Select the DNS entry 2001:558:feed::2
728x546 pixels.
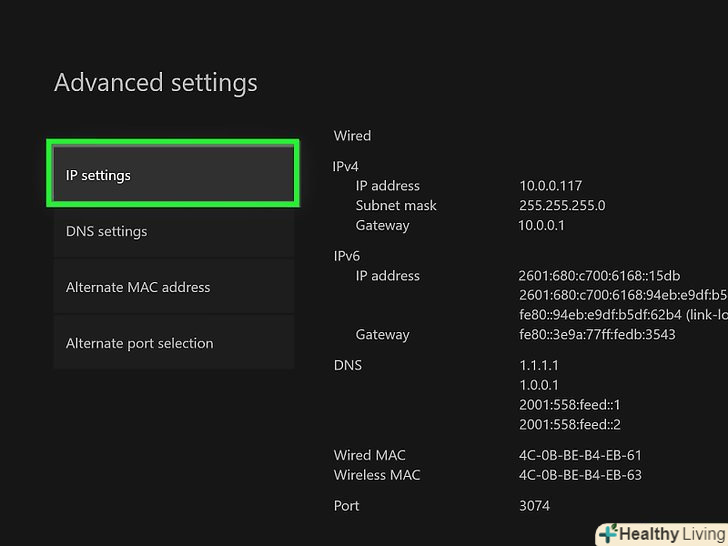[x=570, y=425]
